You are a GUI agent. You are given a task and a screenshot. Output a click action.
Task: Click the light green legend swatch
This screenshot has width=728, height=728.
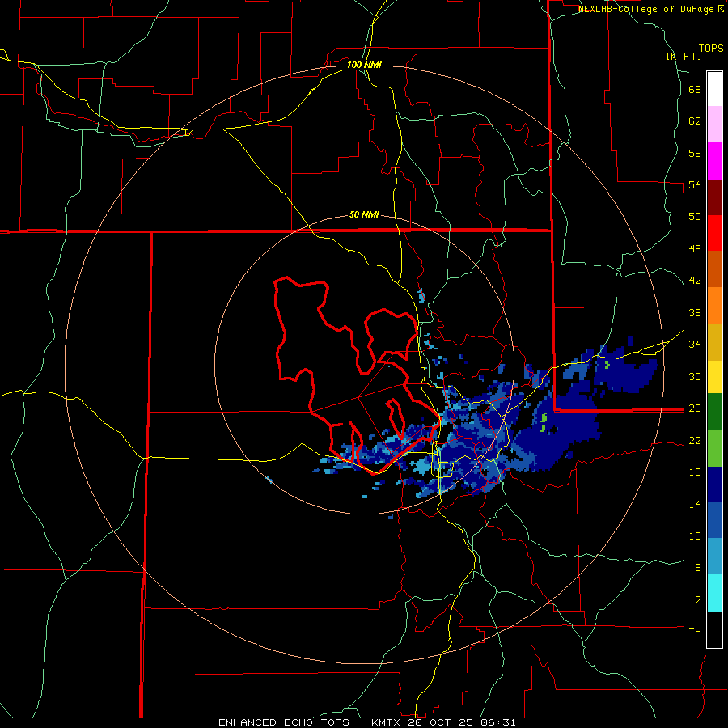(x=714, y=448)
